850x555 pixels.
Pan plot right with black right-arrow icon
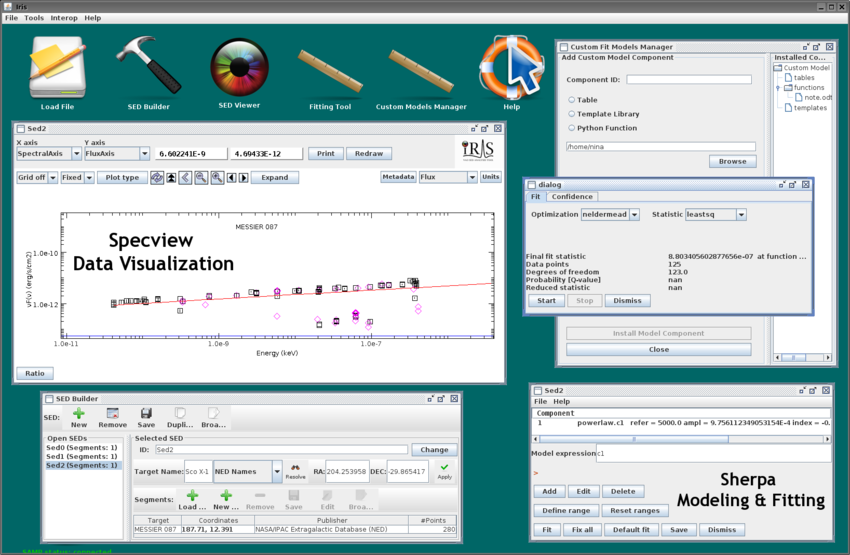244,178
